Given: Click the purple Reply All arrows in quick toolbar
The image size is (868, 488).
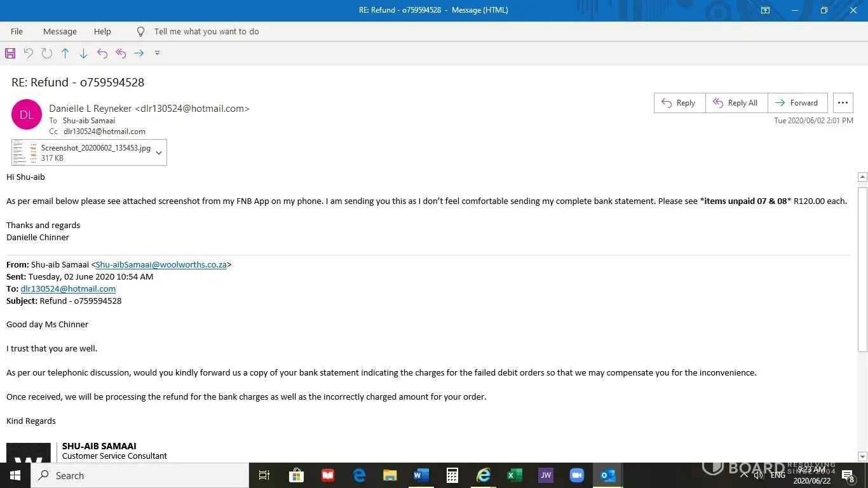Looking at the screenshot, I should coord(121,53).
